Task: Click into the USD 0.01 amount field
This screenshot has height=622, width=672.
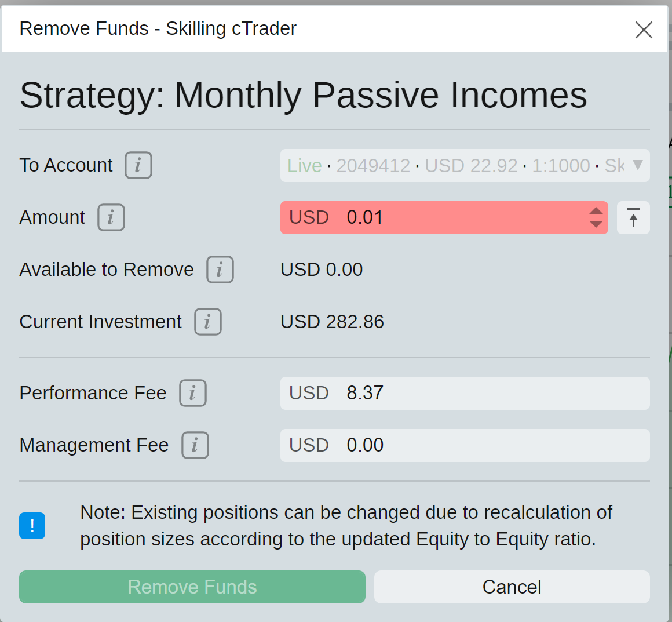Action: click(x=444, y=217)
